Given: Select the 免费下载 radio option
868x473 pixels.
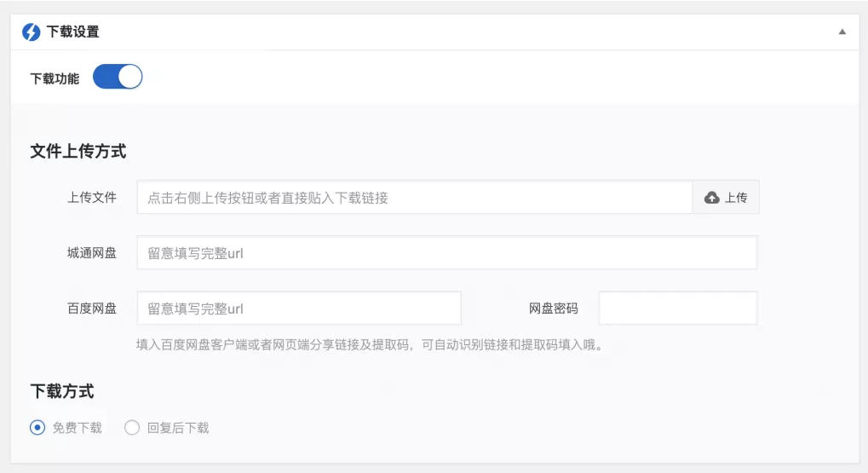Looking at the screenshot, I should coord(37,428).
